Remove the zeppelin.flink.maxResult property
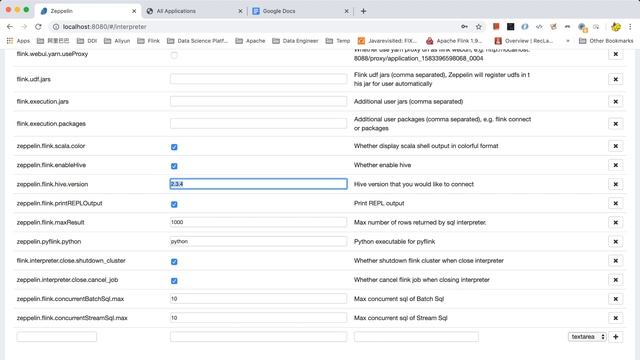The image size is (640, 360). 616,222
